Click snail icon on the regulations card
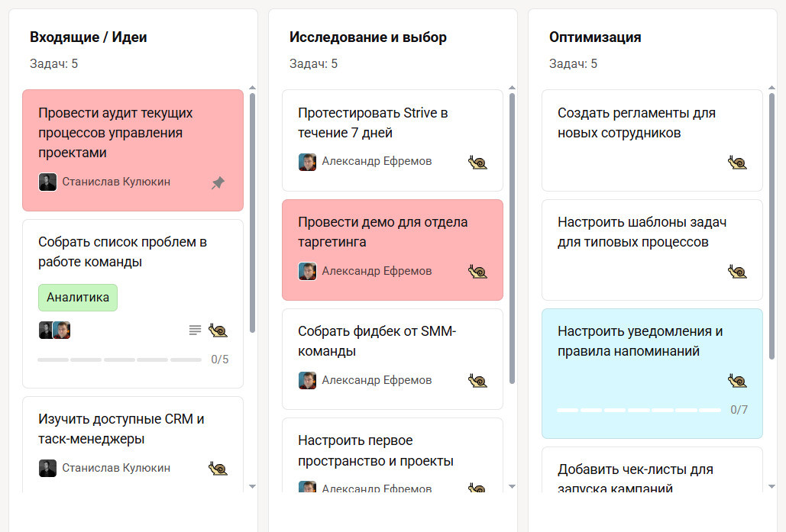786x532 pixels. click(x=737, y=162)
